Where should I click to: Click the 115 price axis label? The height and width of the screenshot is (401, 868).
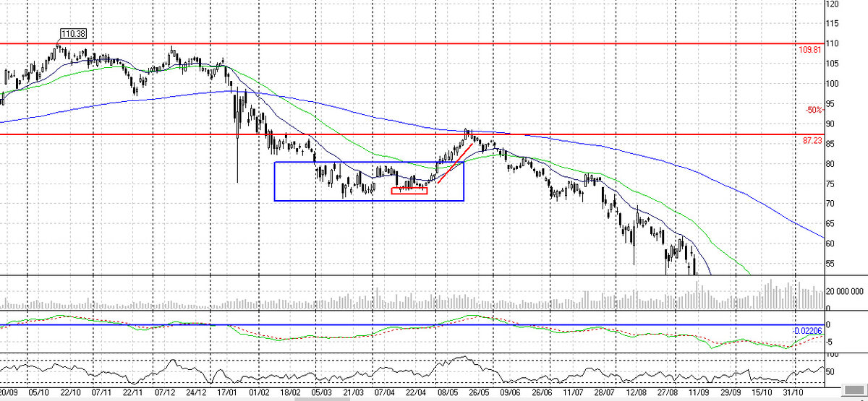(834, 23)
